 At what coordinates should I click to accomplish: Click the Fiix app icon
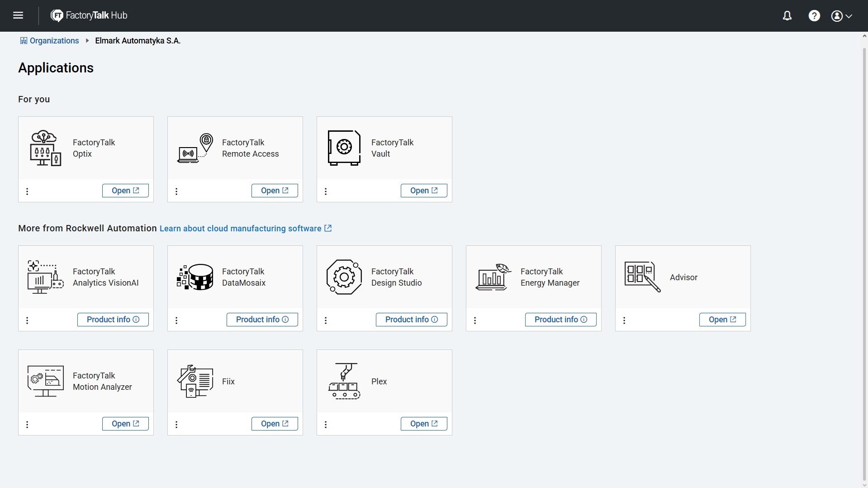click(195, 381)
